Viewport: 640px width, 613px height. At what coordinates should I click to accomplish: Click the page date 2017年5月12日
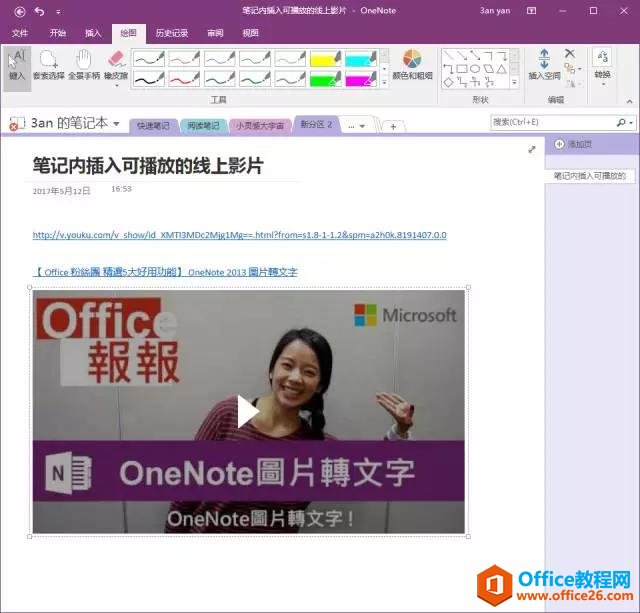click(61, 191)
